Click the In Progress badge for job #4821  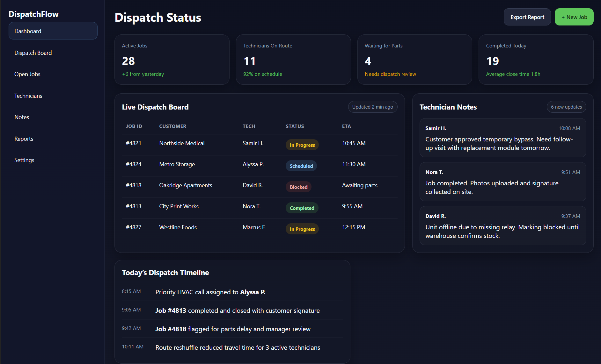pyautogui.click(x=302, y=145)
